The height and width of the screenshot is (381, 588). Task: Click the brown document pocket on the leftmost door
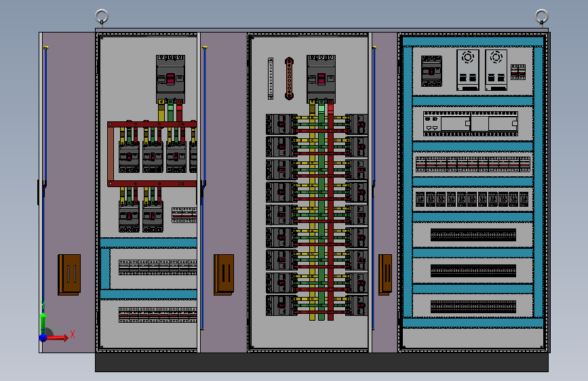coord(69,275)
